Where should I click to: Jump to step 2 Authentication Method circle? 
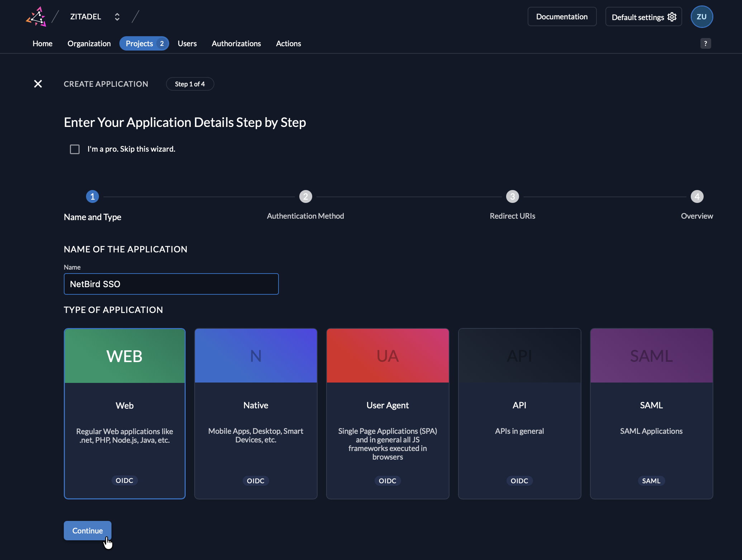pyautogui.click(x=305, y=196)
